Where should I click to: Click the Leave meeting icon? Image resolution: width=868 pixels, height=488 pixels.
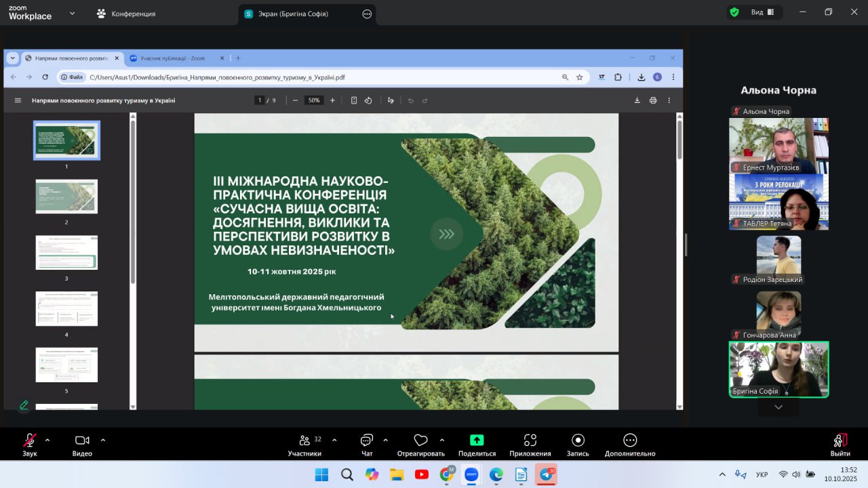coord(840,441)
